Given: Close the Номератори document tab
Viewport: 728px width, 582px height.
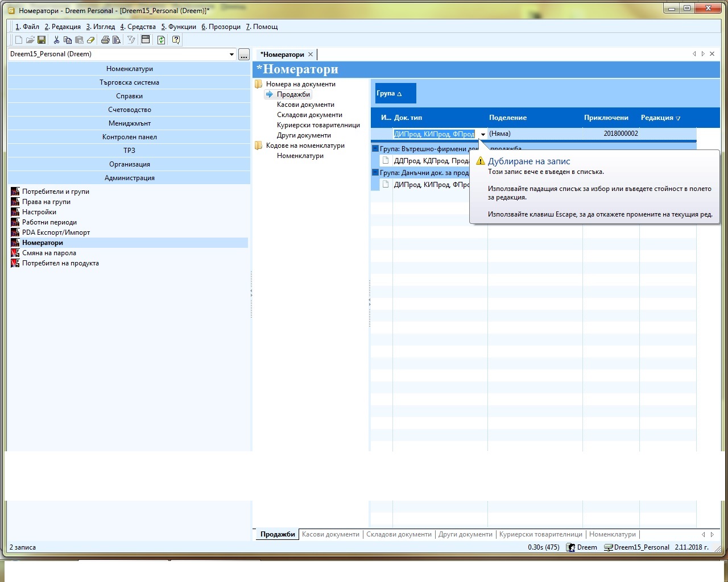Looking at the screenshot, I should pyautogui.click(x=311, y=55).
